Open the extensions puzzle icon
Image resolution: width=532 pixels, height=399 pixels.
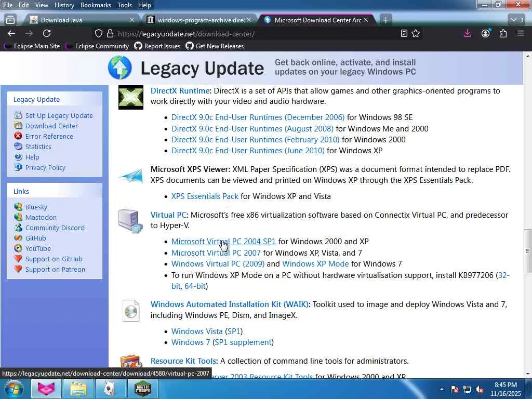(503, 33)
